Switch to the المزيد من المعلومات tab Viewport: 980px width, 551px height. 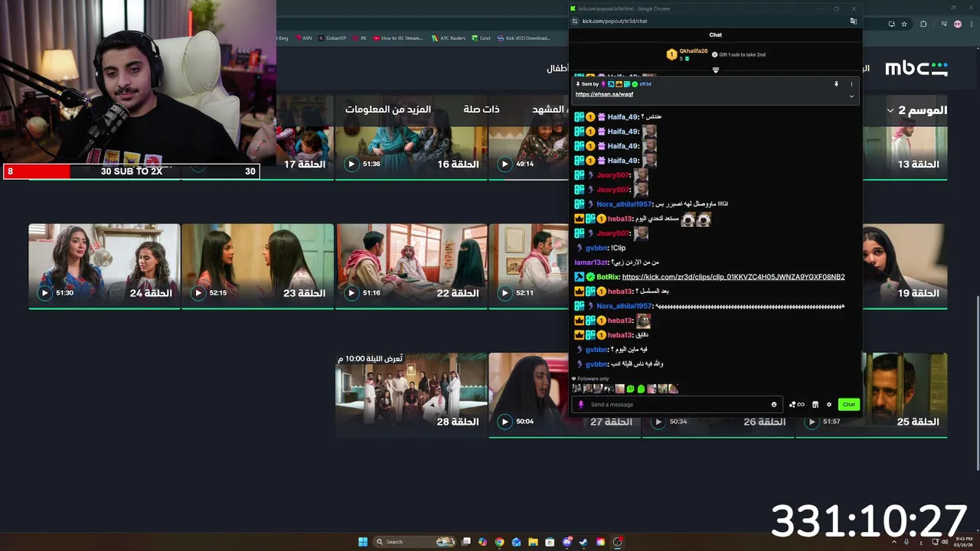click(x=388, y=109)
